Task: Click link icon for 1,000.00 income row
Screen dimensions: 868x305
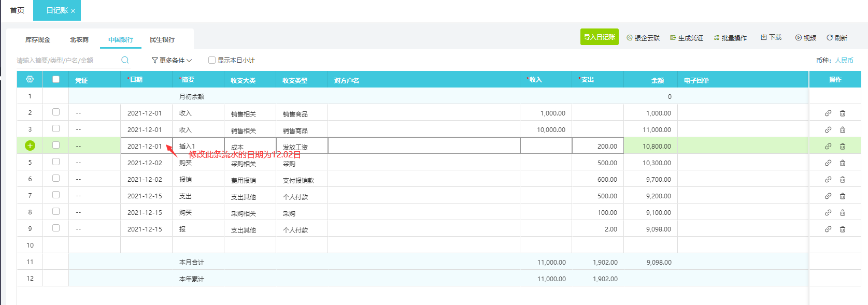Action: tap(828, 113)
